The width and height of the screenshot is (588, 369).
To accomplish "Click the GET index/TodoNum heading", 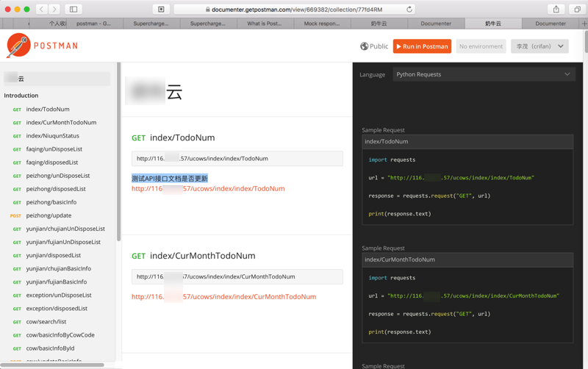I will [173, 137].
